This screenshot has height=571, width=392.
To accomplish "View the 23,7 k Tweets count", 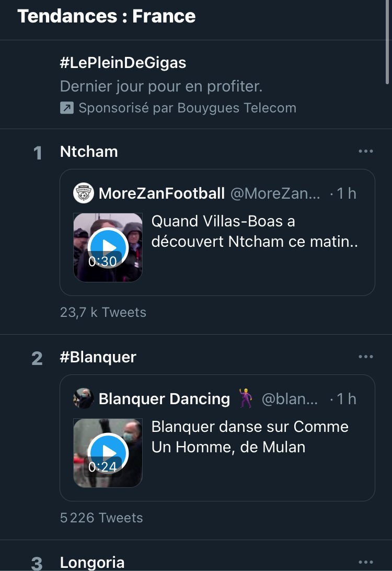I will click(x=103, y=312).
